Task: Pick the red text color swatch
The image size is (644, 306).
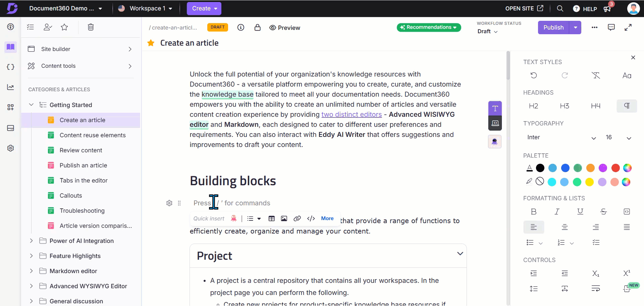Action: tap(615, 168)
